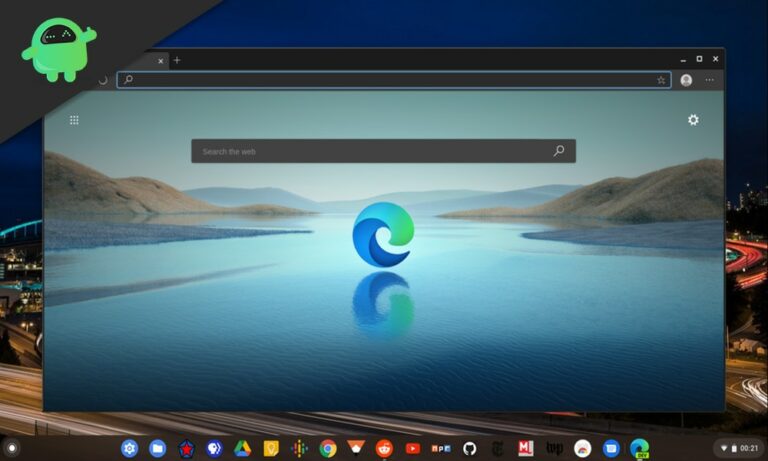Open the orange triangle app on shelf
The width and height of the screenshot is (768, 461).
pos(356,447)
